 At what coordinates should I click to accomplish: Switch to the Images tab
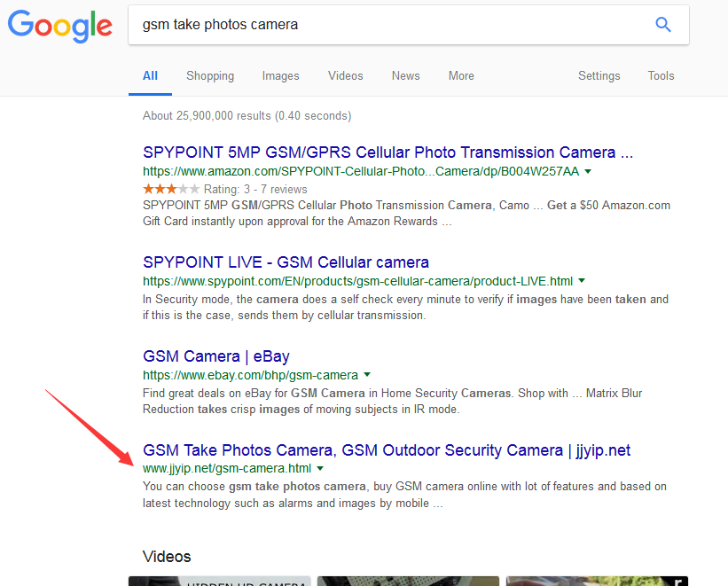(x=280, y=75)
